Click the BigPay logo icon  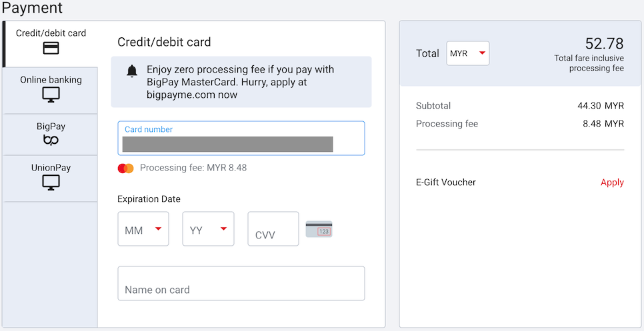(x=51, y=140)
